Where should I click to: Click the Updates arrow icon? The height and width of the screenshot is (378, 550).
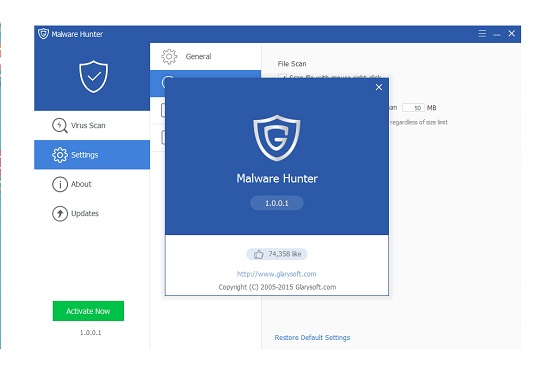pyautogui.click(x=60, y=214)
